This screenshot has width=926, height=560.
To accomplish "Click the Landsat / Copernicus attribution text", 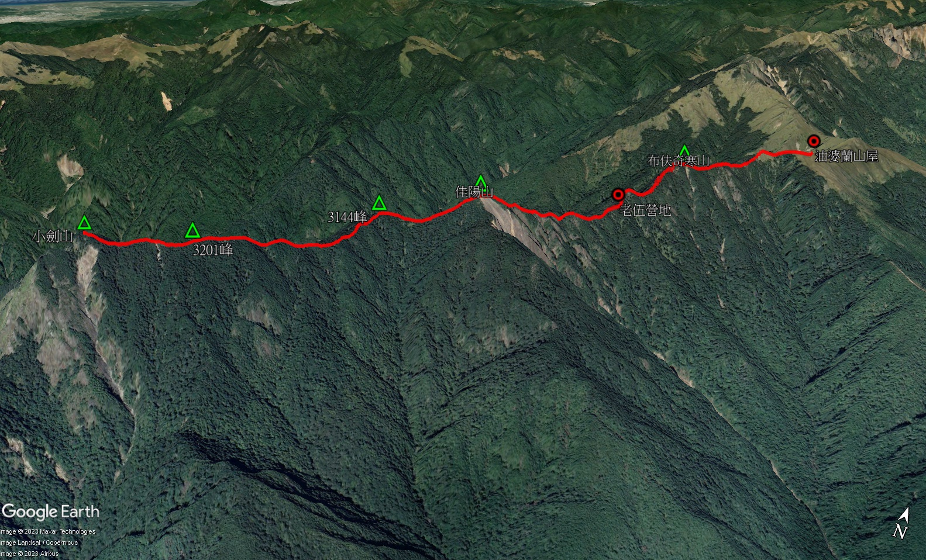I will click(x=39, y=542).
